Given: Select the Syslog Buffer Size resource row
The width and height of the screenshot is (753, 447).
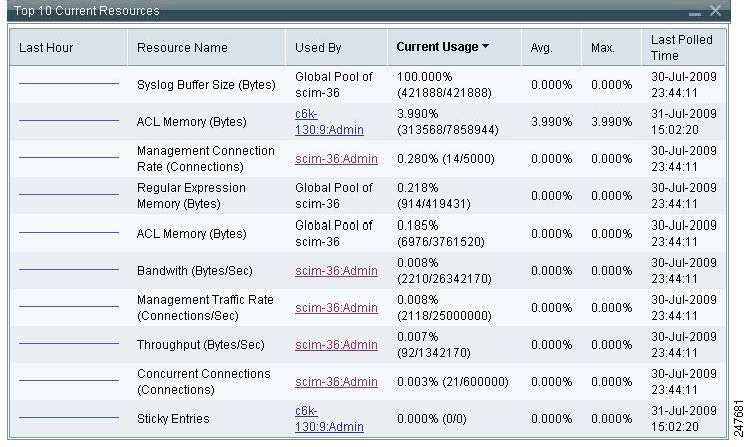Looking at the screenshot, I should (205, 85).
